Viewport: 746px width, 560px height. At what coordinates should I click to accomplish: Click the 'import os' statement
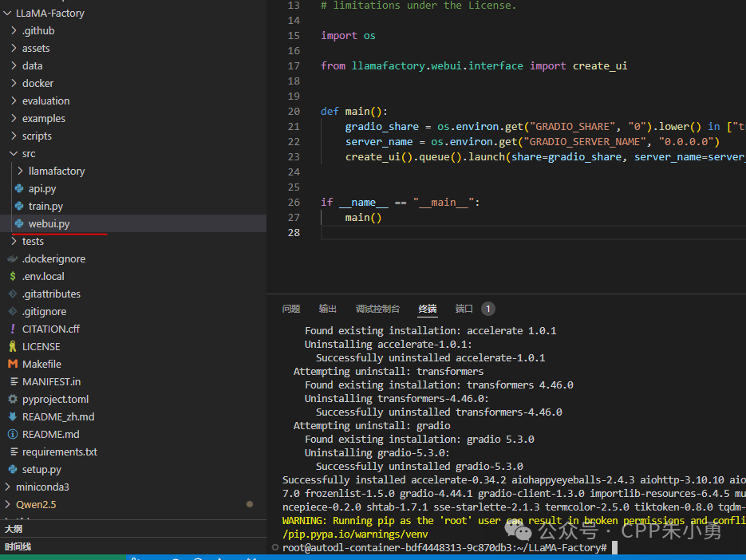click(348, 36)
